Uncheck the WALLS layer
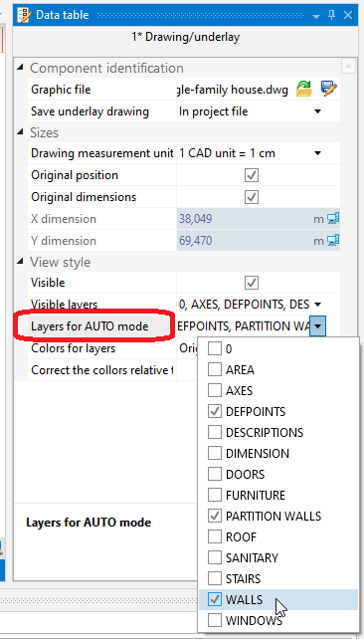The width and height of the screenshot is (364, 639). (x=215, y=599)
